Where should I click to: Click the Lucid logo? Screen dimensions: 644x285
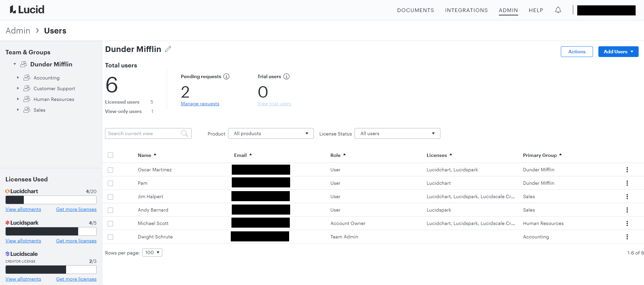(27, 9)
